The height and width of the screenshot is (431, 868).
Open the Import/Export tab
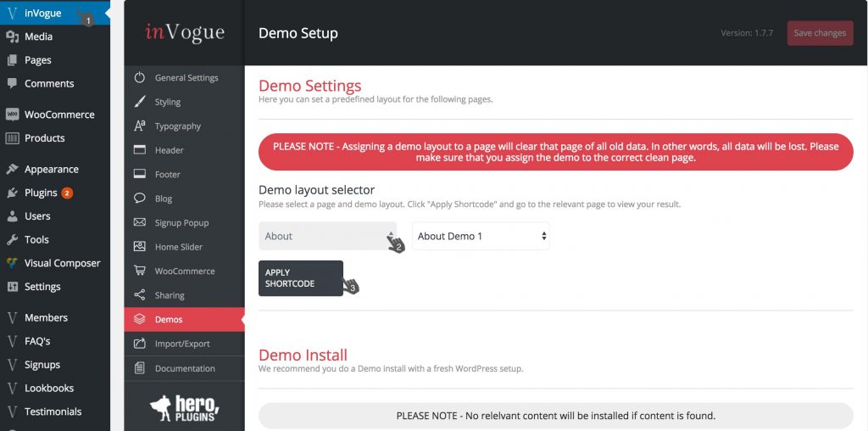[184, 344]
